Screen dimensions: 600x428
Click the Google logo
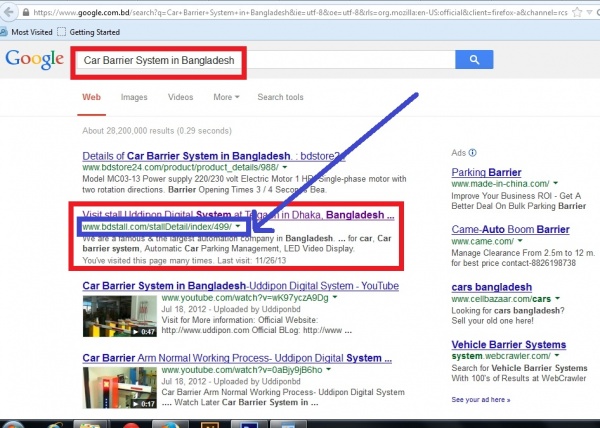coord(34,59)
